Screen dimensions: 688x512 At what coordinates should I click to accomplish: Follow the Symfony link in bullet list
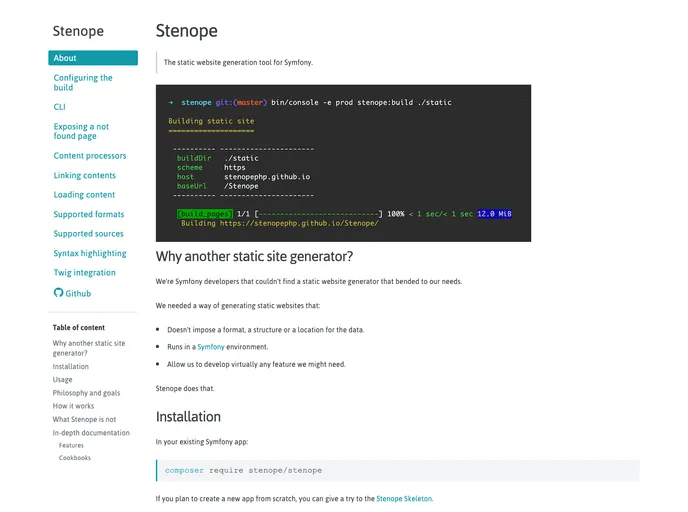tap(211, 347)
